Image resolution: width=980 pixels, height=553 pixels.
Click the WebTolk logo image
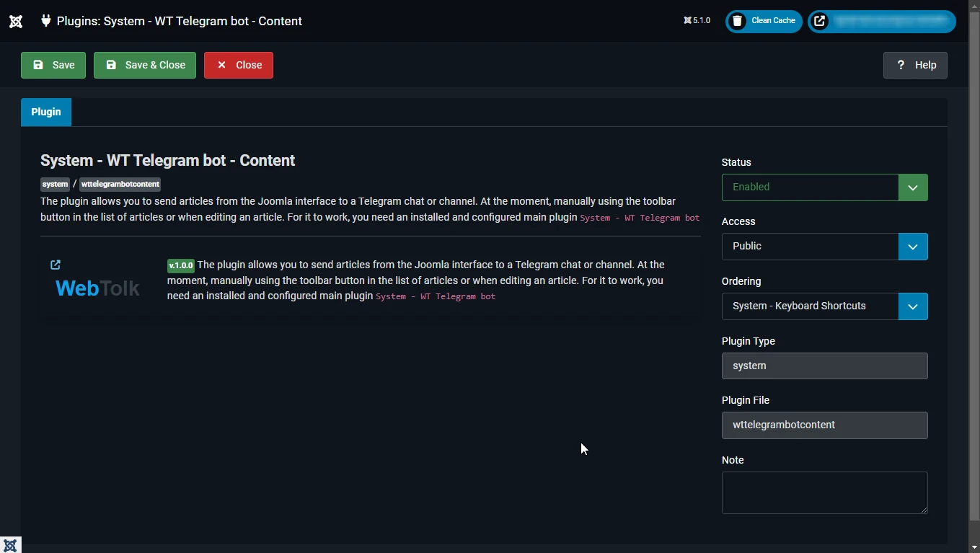(97, 288)
